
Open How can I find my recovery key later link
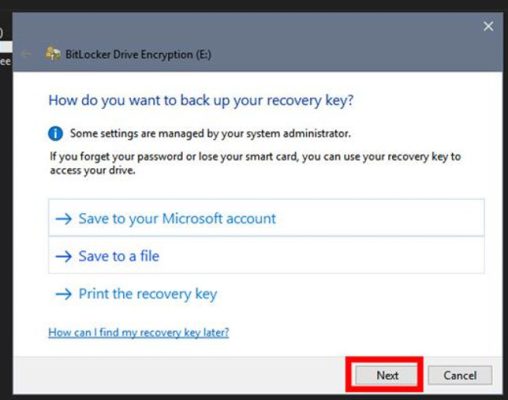(x=139, y=332)
